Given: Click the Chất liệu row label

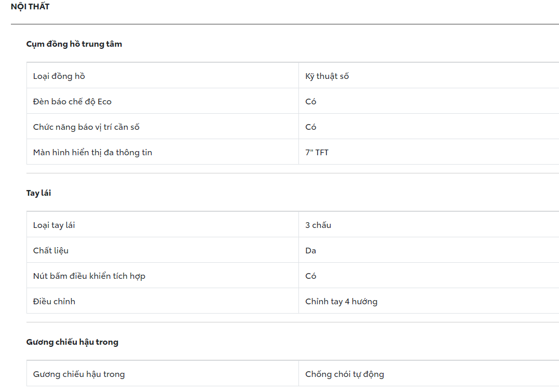Looking at the screenshot, I should point(51,251).
